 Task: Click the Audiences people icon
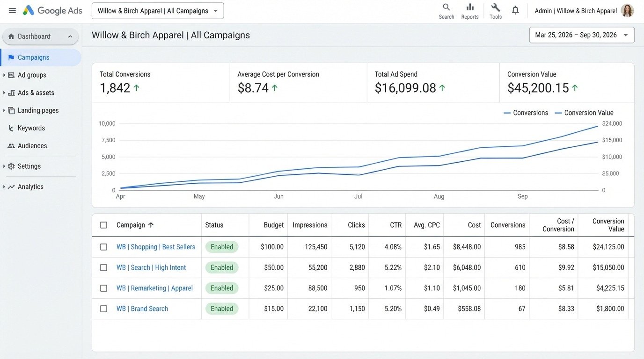pyautogui.click(x=11, y=146)
